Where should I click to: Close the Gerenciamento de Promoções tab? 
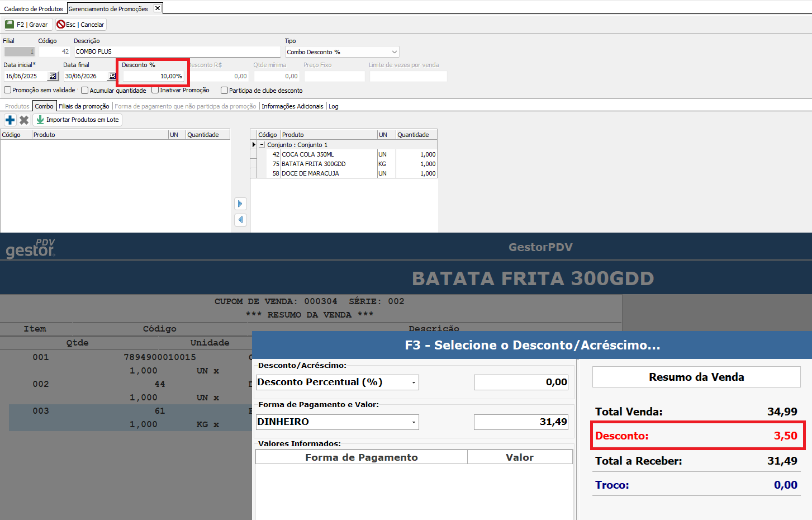tap(158, 8)
